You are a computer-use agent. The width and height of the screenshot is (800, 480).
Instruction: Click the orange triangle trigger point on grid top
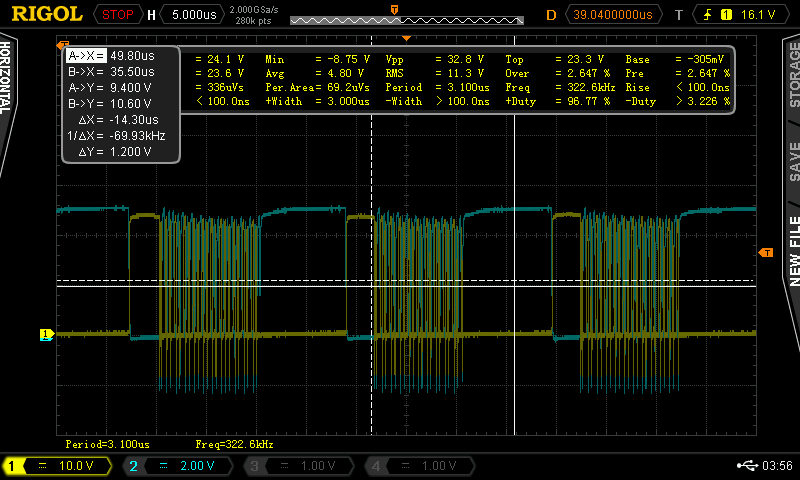[406, 38]
